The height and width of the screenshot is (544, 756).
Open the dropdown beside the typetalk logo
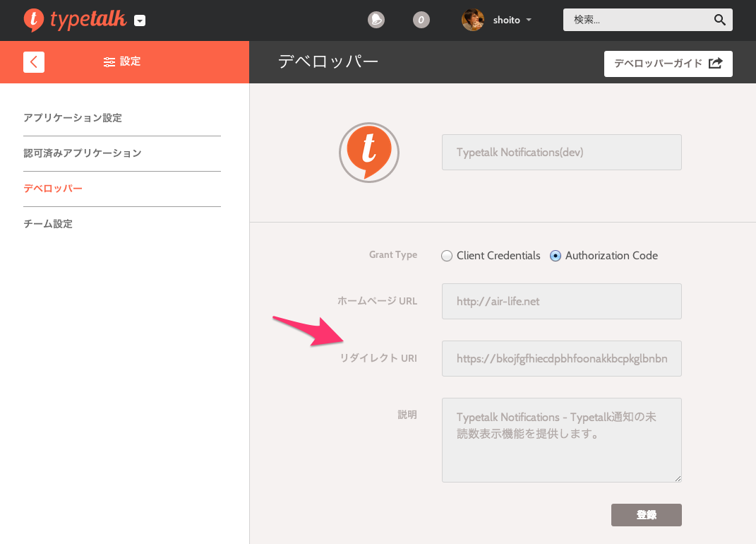(x=140, y=20)
